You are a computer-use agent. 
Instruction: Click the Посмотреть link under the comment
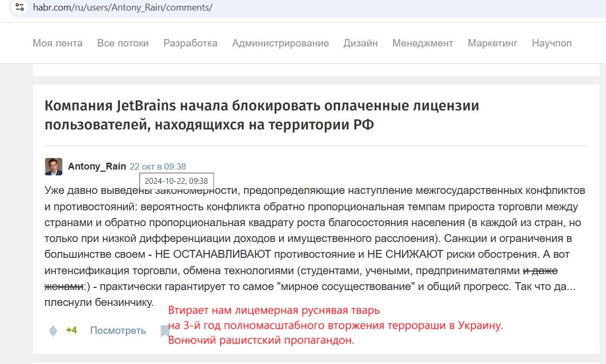(118, 330)
